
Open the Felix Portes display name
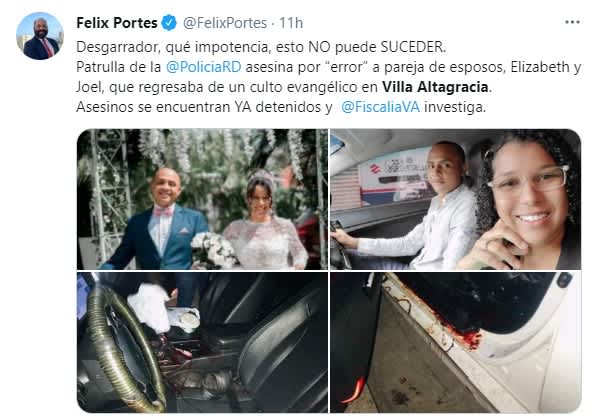(x=117, y=23)
